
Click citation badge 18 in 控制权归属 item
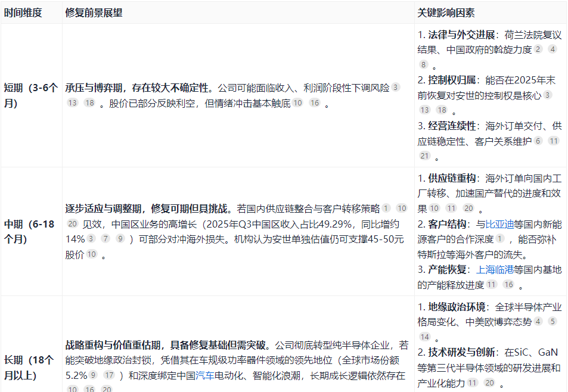[x=441, y=108]
